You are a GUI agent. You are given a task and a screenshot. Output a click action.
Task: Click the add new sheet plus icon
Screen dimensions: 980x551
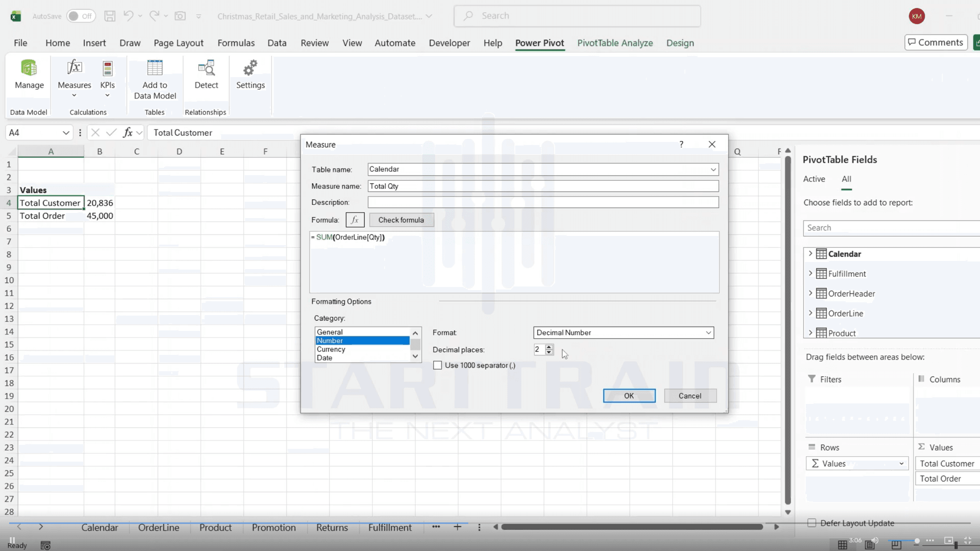[458, 527]
